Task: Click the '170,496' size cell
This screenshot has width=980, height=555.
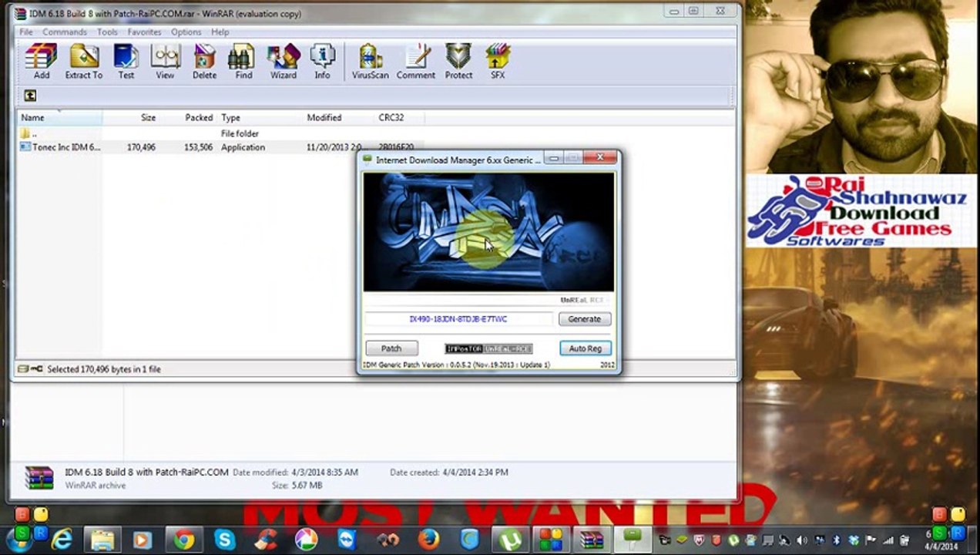Action: [x=141, y=147]
